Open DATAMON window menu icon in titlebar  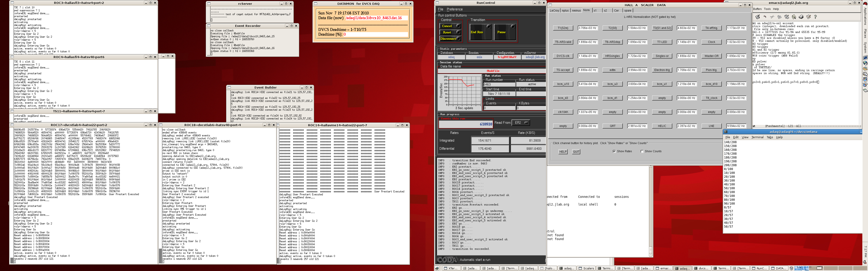pos(315,4)
